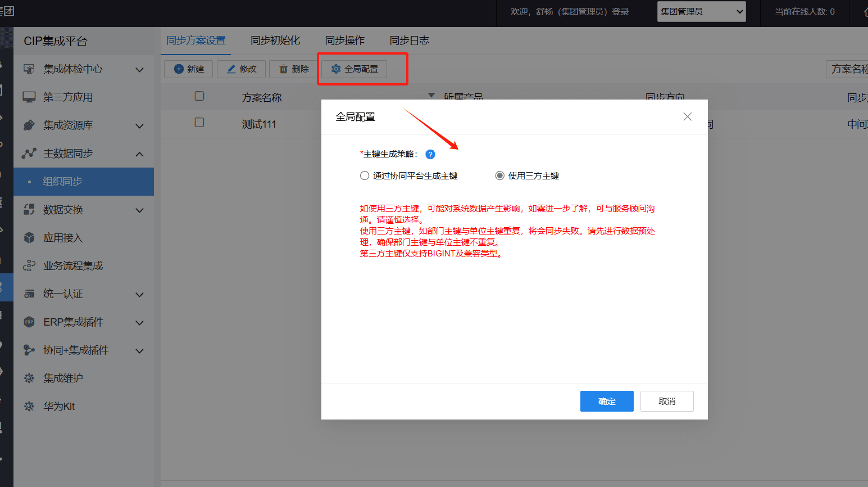
Task: Tick the select-all checkbox in table header
Action: coord(199,96)
